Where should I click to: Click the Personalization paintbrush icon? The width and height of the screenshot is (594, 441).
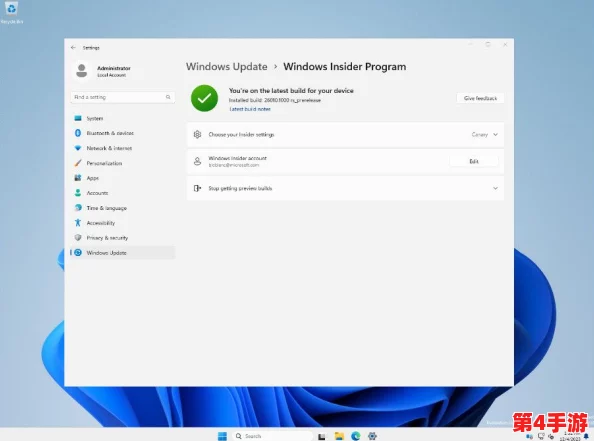[x=78, y=163]
